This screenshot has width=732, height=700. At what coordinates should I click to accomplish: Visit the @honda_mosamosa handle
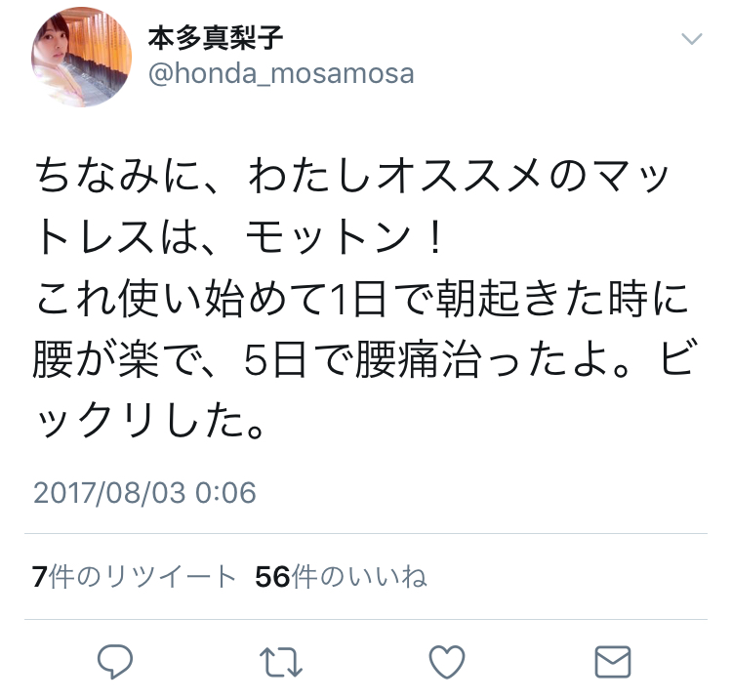pos(281,74)
